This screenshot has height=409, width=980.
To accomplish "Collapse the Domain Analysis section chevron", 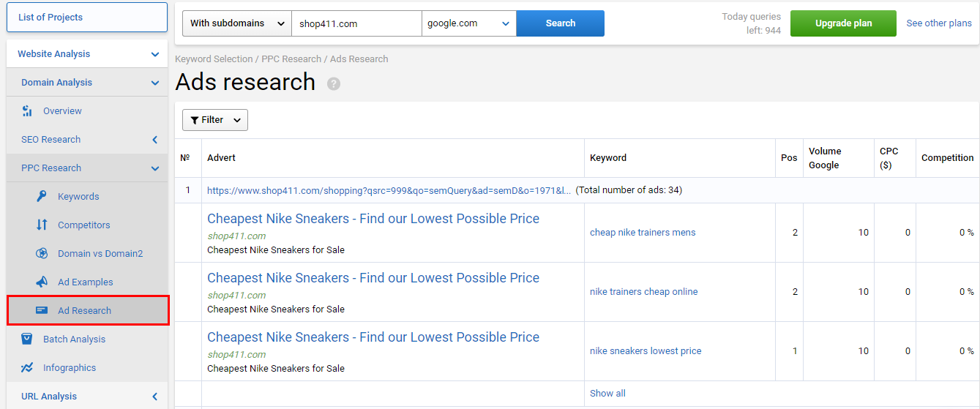I will coord(154,83).
